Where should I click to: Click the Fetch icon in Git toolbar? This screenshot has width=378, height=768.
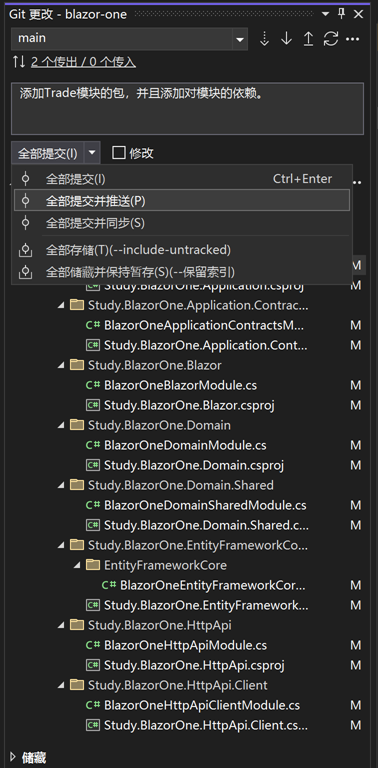(264, 39)
